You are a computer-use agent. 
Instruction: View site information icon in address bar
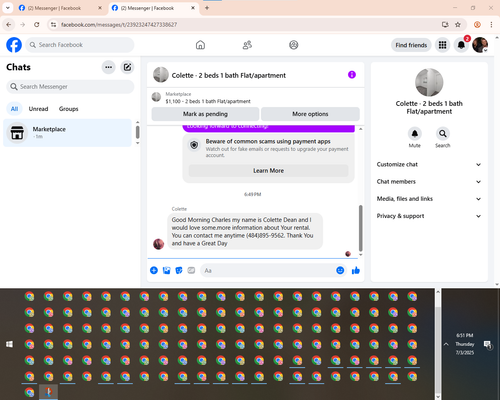pos(53,25)
